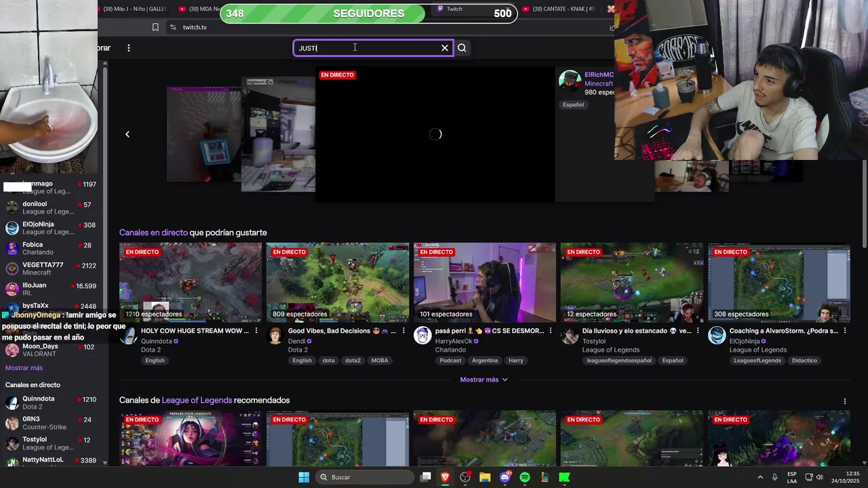Viewport: 868px width, 488px height.
Task: Open League of Legends category link
Action: 197,401
